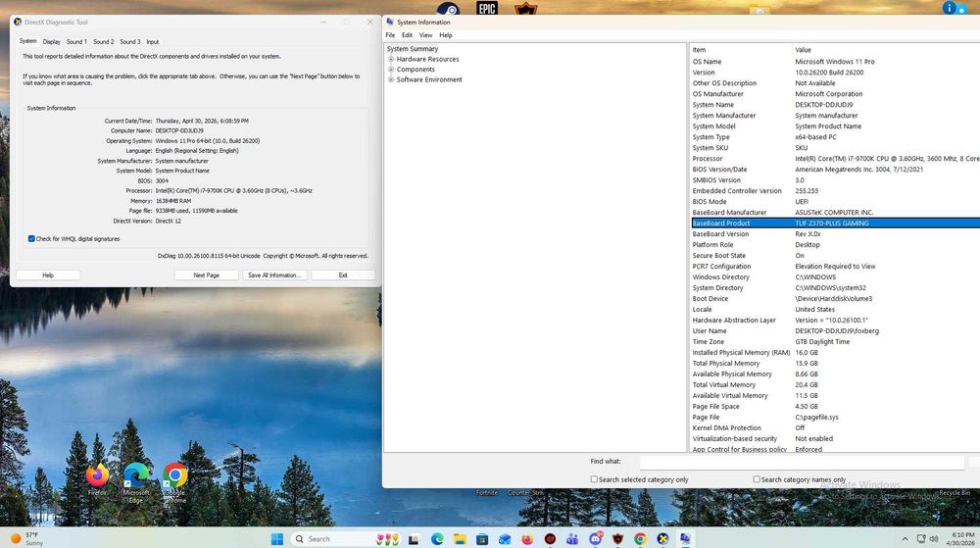Click the Exit button in DxDiag
This screenshot has width=980, height=548.
[343, 274]
